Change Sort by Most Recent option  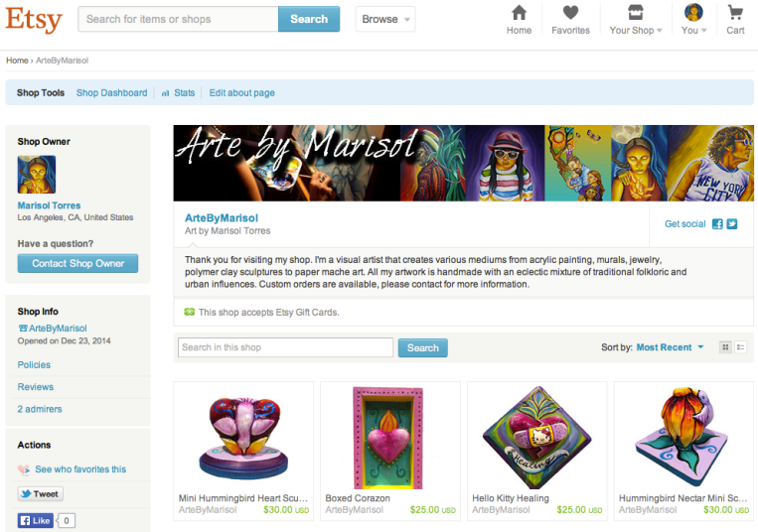pyautogui.click(x=670, y=347)
